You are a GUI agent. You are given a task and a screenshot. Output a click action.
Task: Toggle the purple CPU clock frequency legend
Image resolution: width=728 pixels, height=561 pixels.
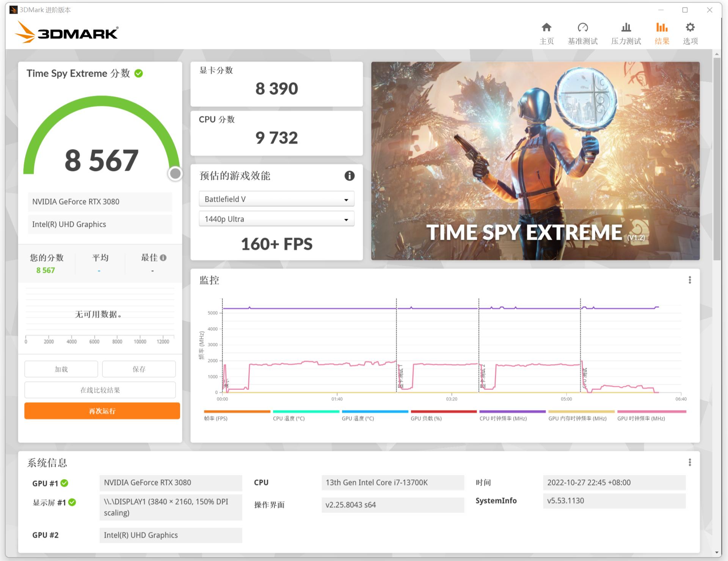[x=512, y=416]
